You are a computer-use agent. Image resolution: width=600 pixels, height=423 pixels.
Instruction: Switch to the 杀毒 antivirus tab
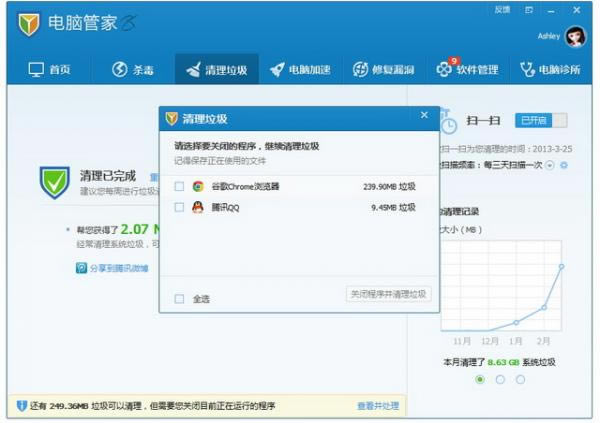(x=133, y=70)
